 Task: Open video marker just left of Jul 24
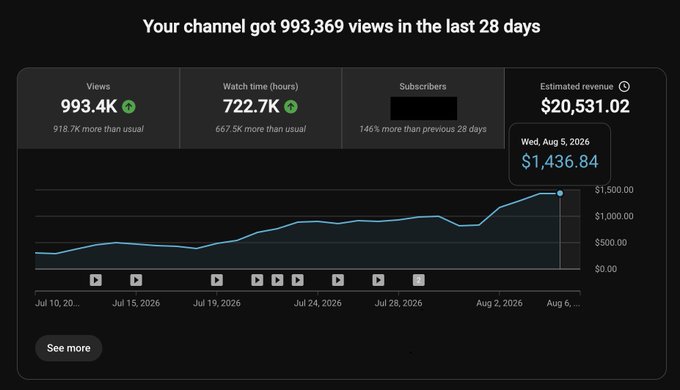pos(298,280)
